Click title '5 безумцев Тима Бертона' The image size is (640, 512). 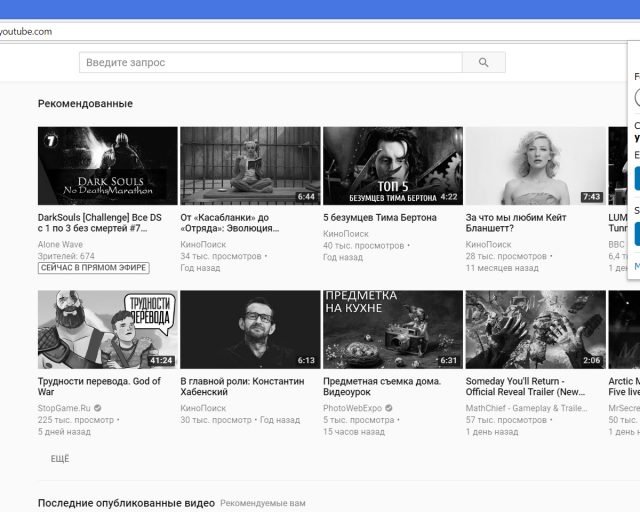coord(380,218)
